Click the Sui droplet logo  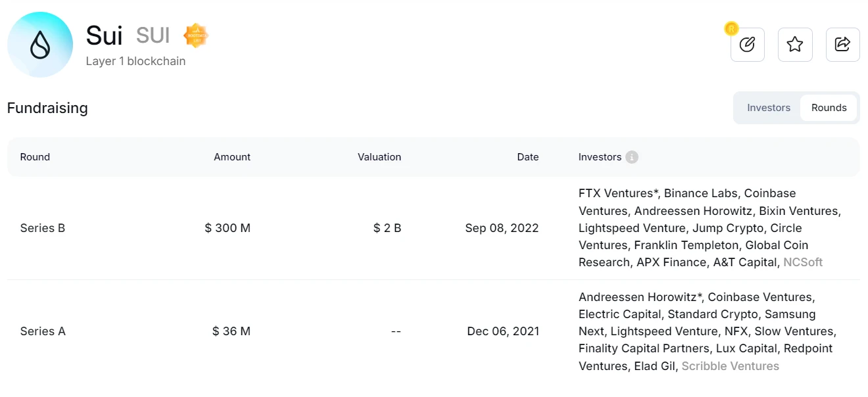40,45
